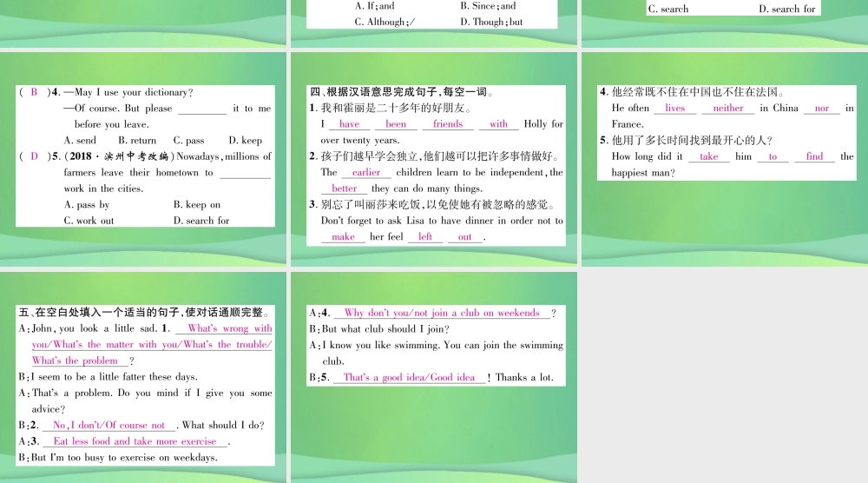Click the filled word 'find' in sentence 5

click(x=814, y=156)
